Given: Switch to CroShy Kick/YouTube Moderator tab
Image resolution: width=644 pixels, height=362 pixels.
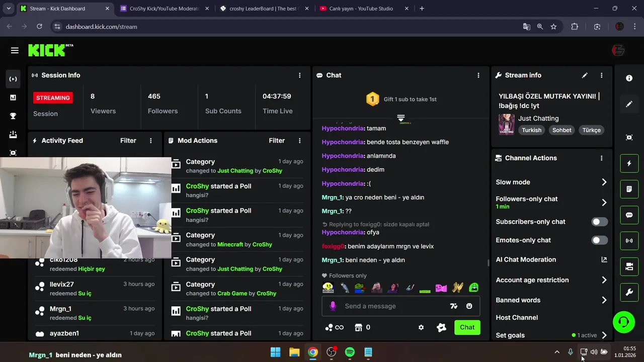Looking at the screenshot, I should [165, 9].
